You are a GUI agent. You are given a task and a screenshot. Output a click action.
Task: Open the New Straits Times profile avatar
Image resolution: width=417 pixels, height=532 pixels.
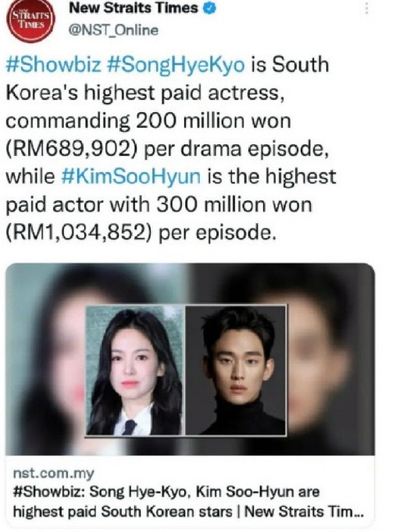(x=30, y=20)
